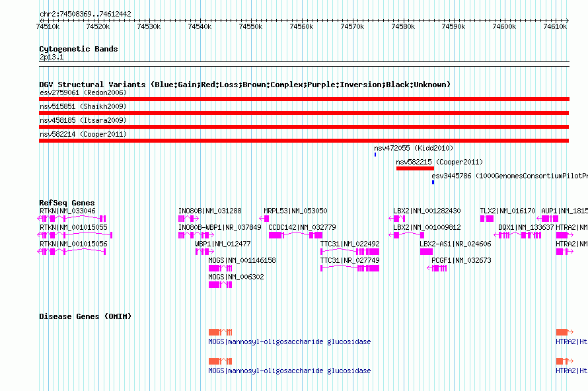Open the PCGF1|NM_032673 gene label

(461, 260)
